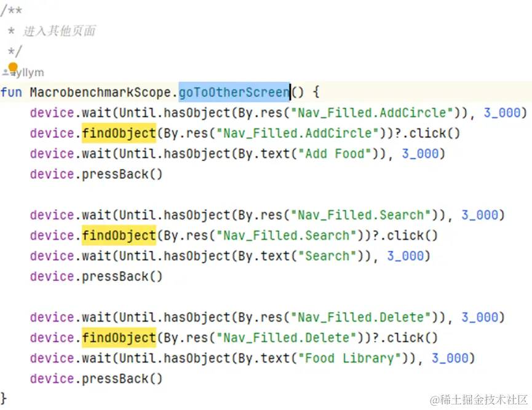Click the string "Add Food"
The height and width of the screenshot is (410, 532).
335,154
